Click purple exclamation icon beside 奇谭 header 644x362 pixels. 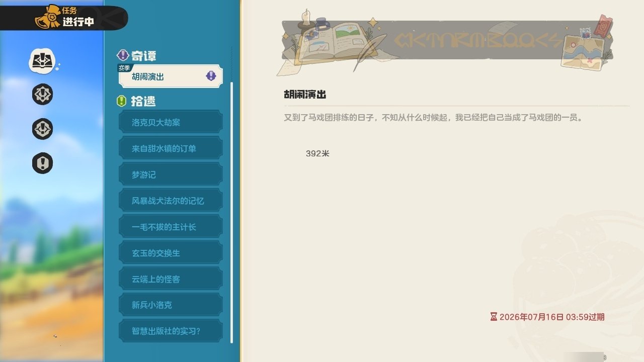[122, 55]
